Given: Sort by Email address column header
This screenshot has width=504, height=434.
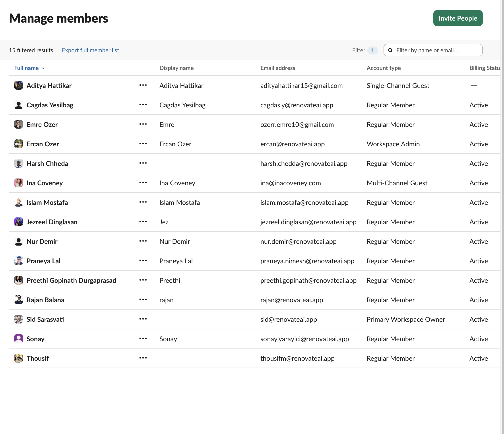Looking at the screenshot, I should tap(277, 68).
